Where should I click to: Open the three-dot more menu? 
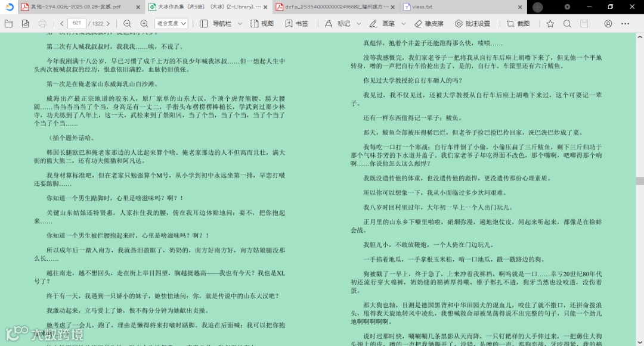coord(625,24)
